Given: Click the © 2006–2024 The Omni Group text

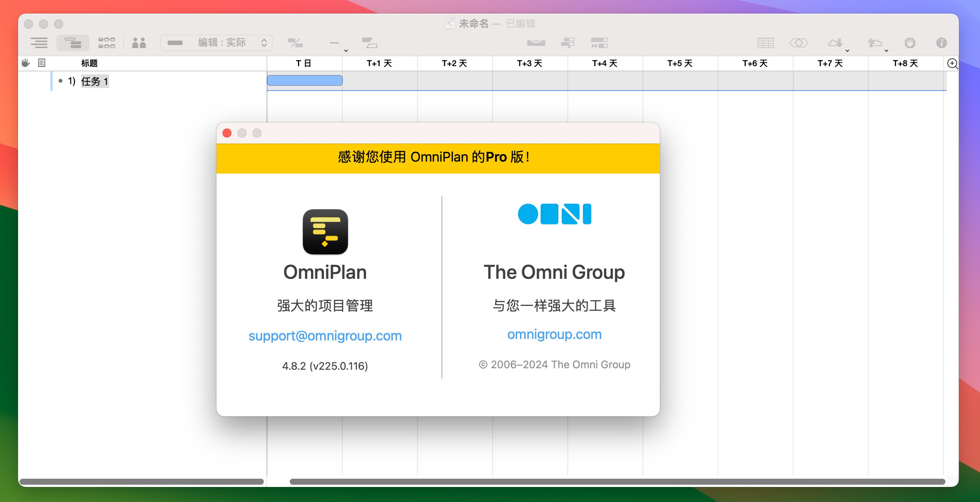Looking at the screenshot, I should [554, 364].
